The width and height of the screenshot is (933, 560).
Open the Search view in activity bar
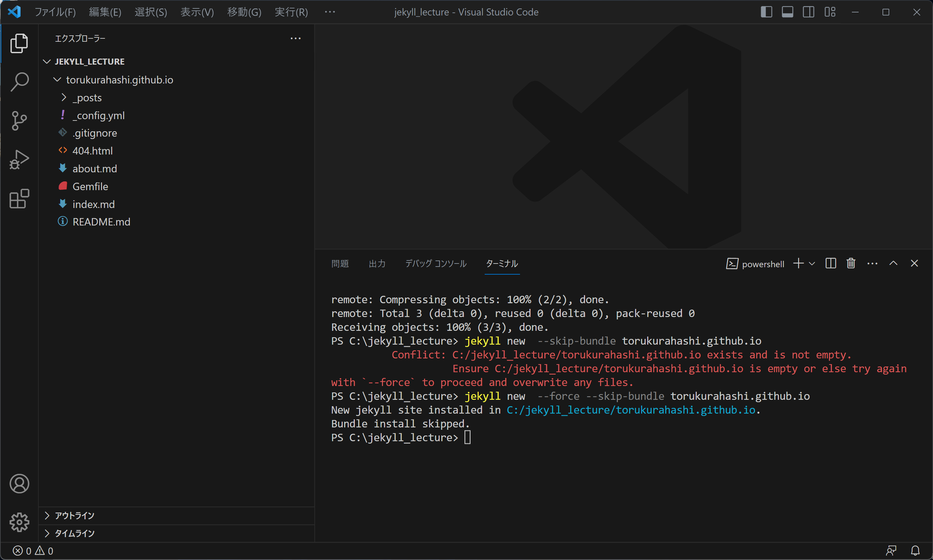click(x=19, y=82)
